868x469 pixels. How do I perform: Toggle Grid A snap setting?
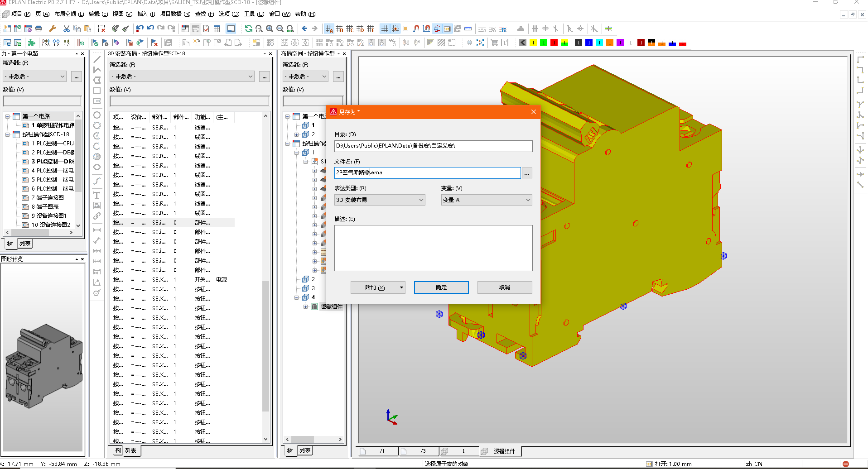[329, 29]
